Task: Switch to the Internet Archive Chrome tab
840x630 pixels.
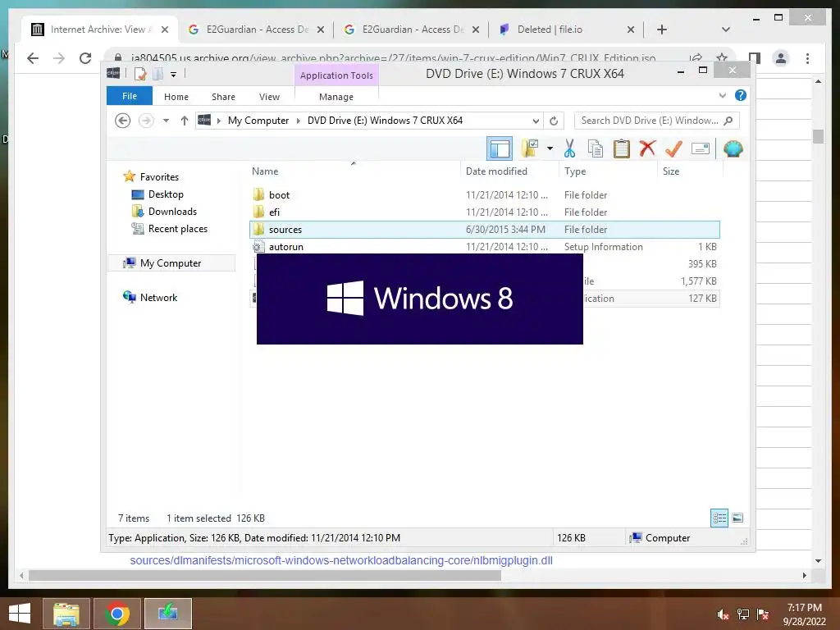Action: point(99,30)
